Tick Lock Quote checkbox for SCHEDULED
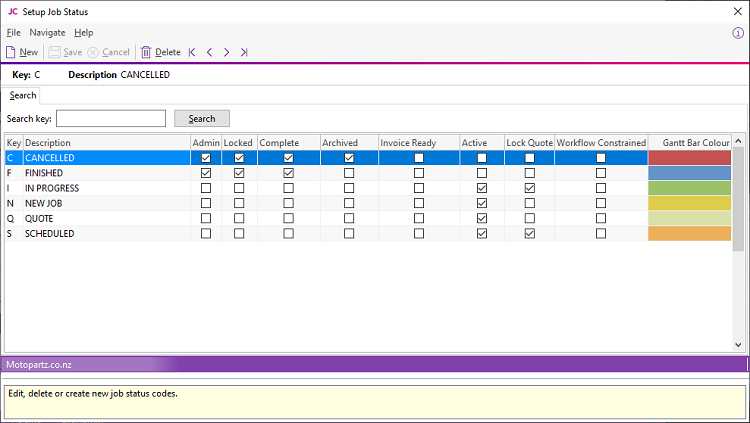 point(529,233)
